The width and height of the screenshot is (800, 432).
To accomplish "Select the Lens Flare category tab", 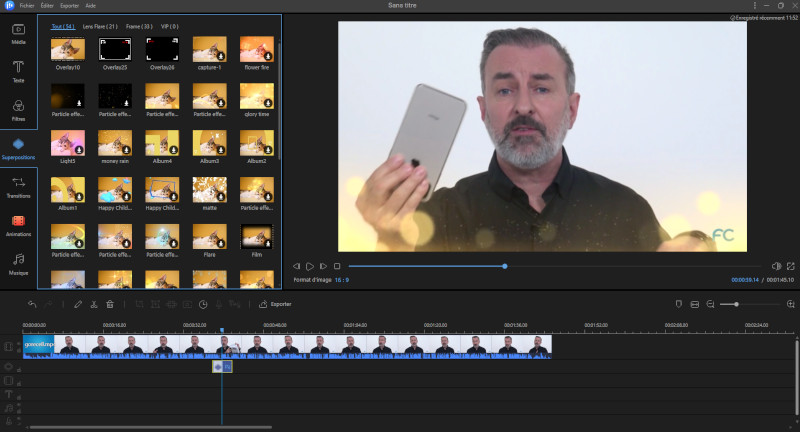I will [x=103, y=25].
